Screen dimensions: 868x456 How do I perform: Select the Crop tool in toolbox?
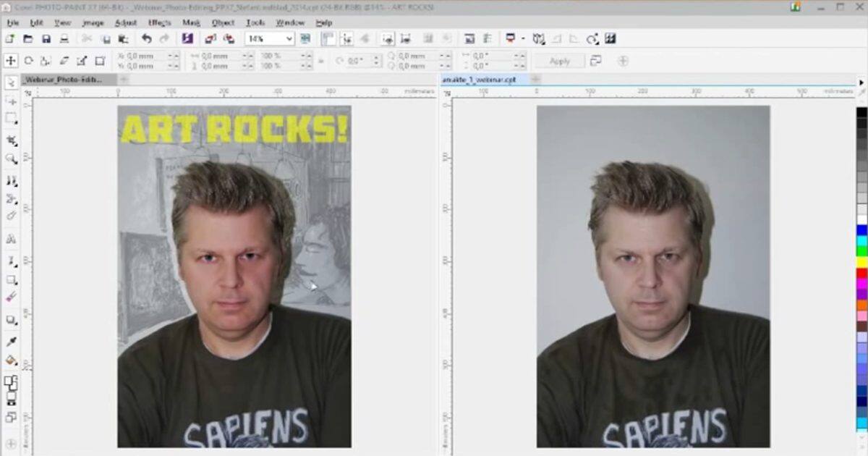12,140
